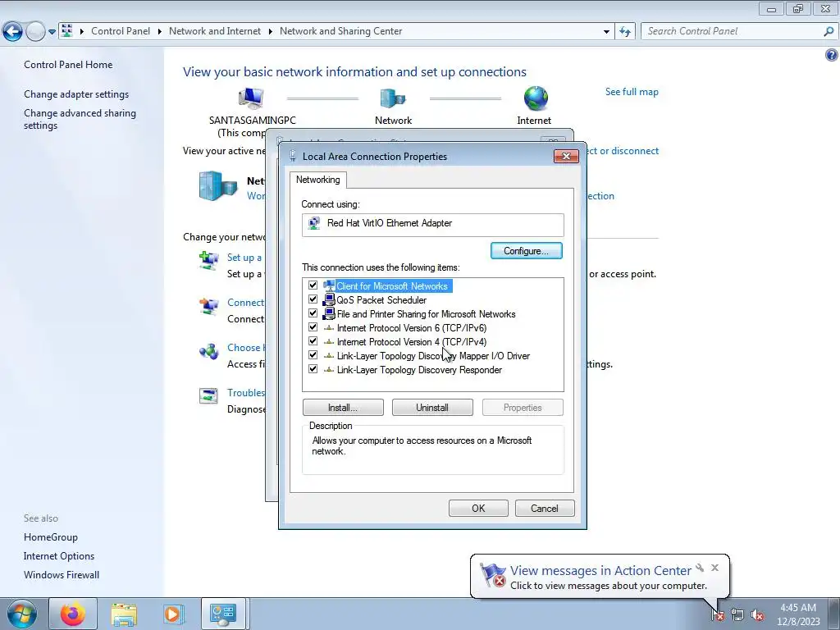The height and width of the screenshot is (630, 840).
Task: Open HomeGroup link under See also
Action: [51, 537]
